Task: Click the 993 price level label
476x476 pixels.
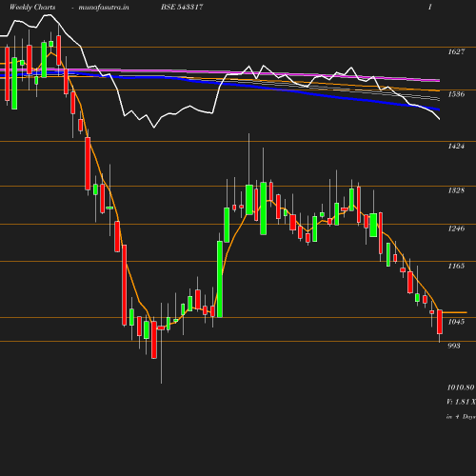Action: (x=454, y=346)
